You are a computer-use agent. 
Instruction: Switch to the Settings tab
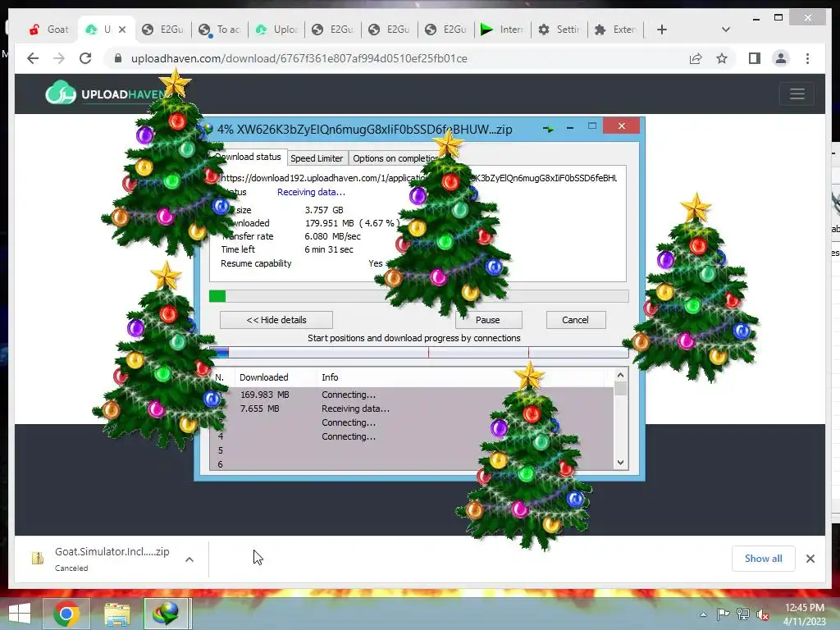[559, 30]
